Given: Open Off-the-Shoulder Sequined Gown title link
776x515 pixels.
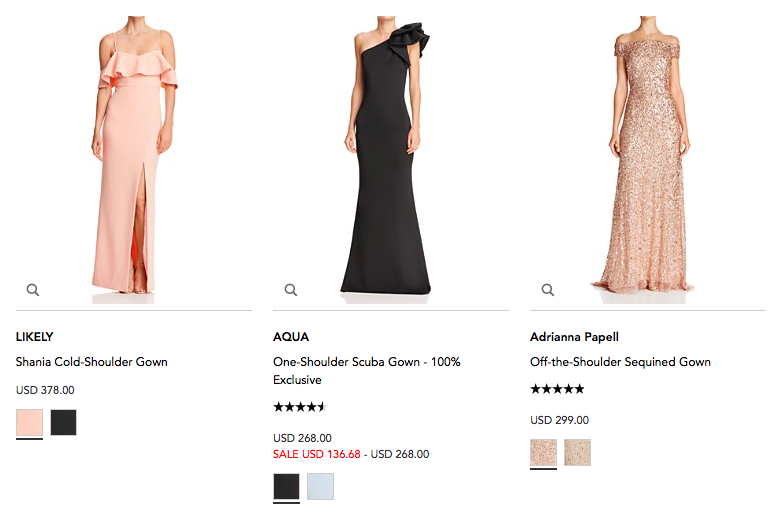Looking at the screenshot, I should 620,362.
